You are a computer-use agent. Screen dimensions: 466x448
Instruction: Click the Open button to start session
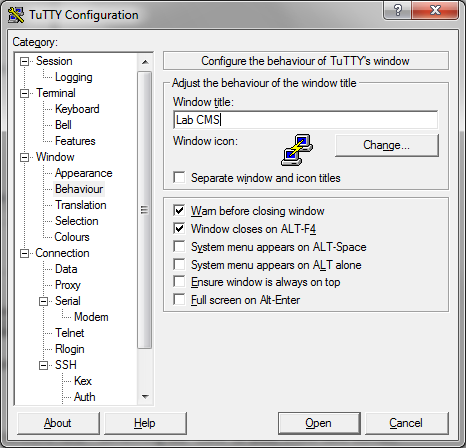(319, 423)
